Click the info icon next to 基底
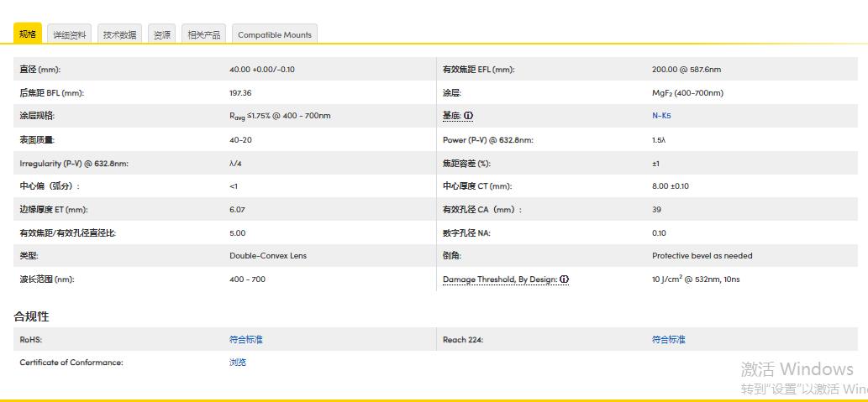 click(469, 116)
